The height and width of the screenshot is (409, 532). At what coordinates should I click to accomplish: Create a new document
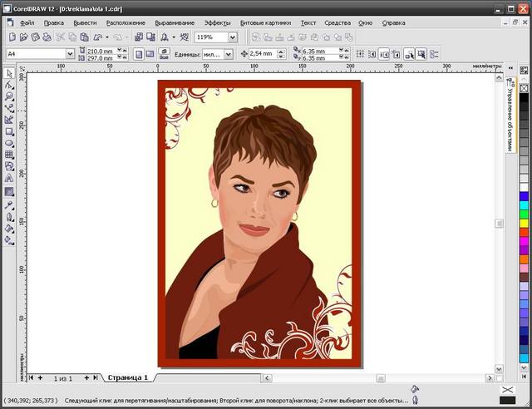click(12, 37)
